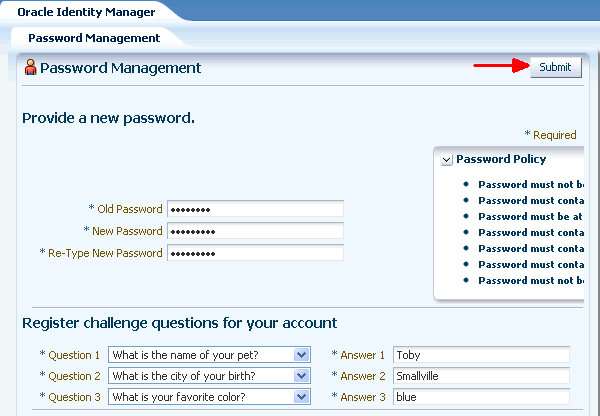This screenshot has height=416, width=600.
Task: Click the 'Provide a new password.' heading
Action: click(x=108, y=118)
